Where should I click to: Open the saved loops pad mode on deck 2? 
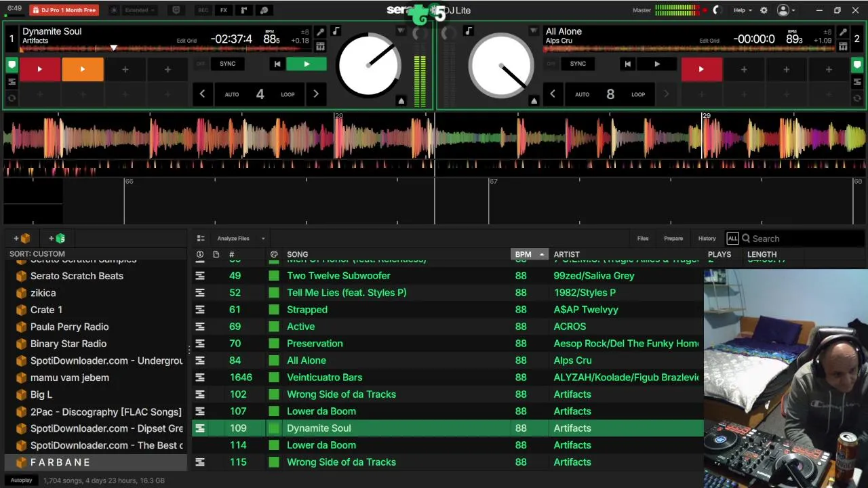(x=858, y=98)
